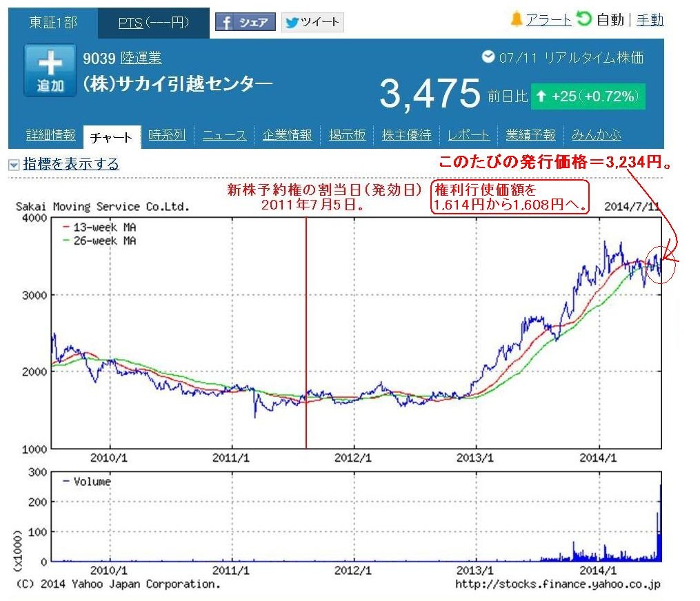The height and width of the screenshot is (601, 700).
Task: Click the green +25 (+0.72%) change badge
Action: pyautogui.click(x=588, y=96)
